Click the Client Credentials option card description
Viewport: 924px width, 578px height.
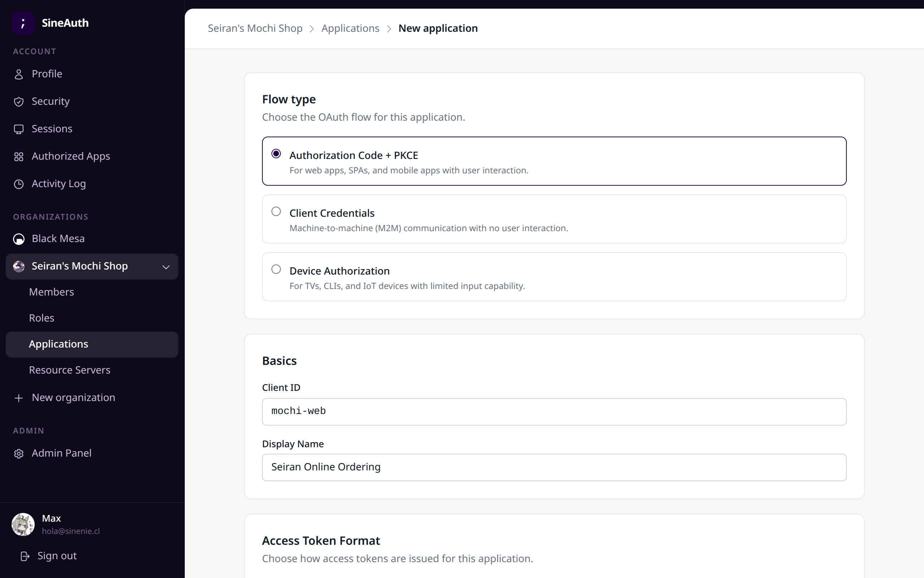click(428, 228)
